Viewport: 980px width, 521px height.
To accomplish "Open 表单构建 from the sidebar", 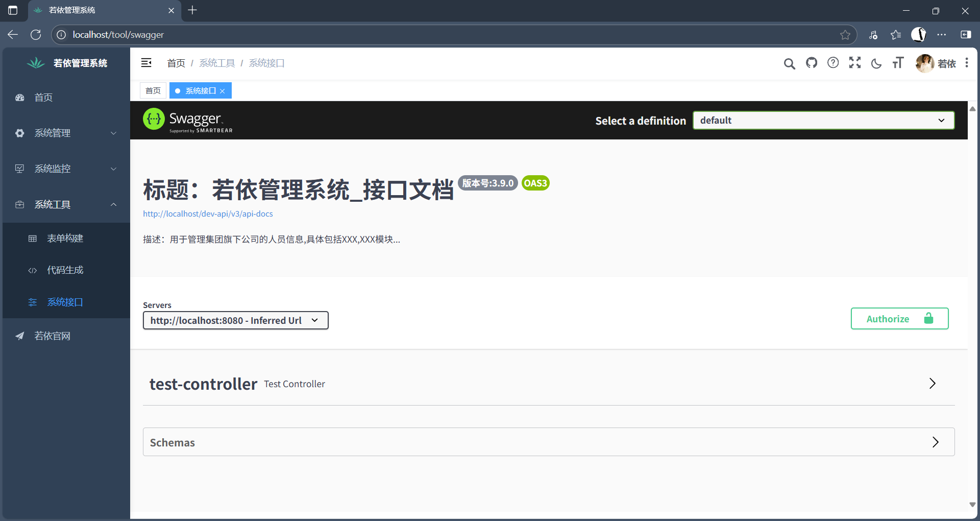I will 66,239.
